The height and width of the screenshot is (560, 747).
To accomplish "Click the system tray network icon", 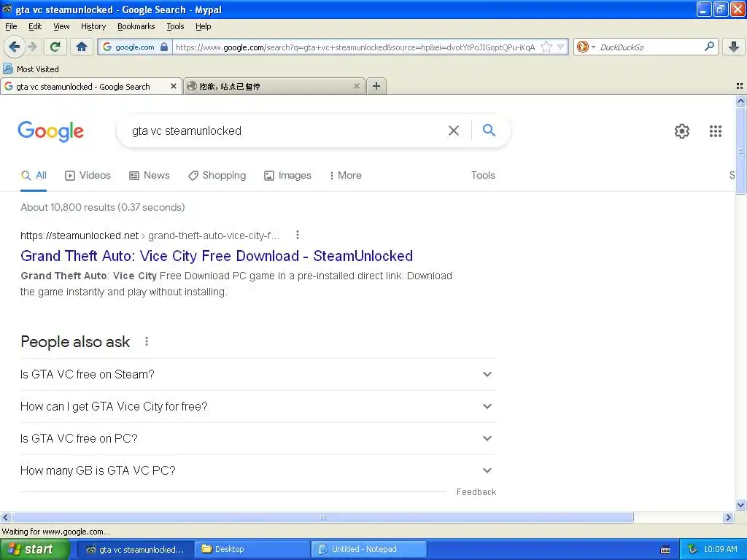I will point(693,549).
